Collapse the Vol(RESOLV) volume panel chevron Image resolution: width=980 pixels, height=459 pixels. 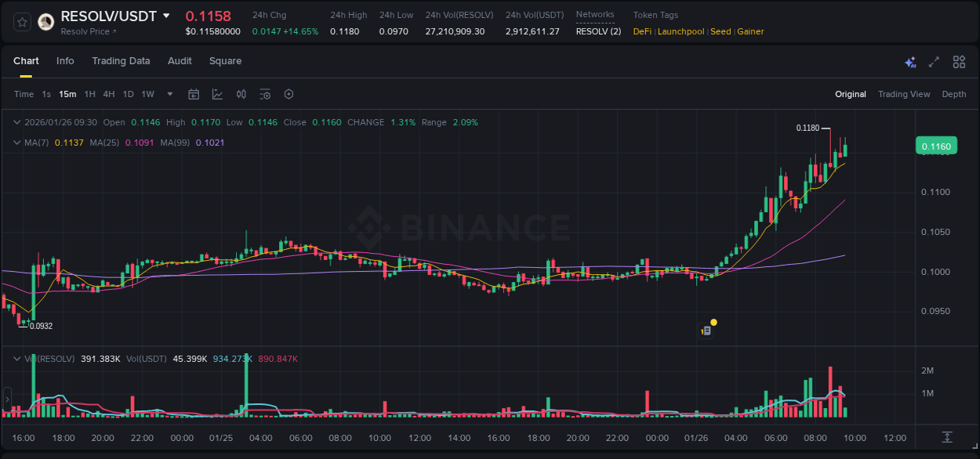16,358
